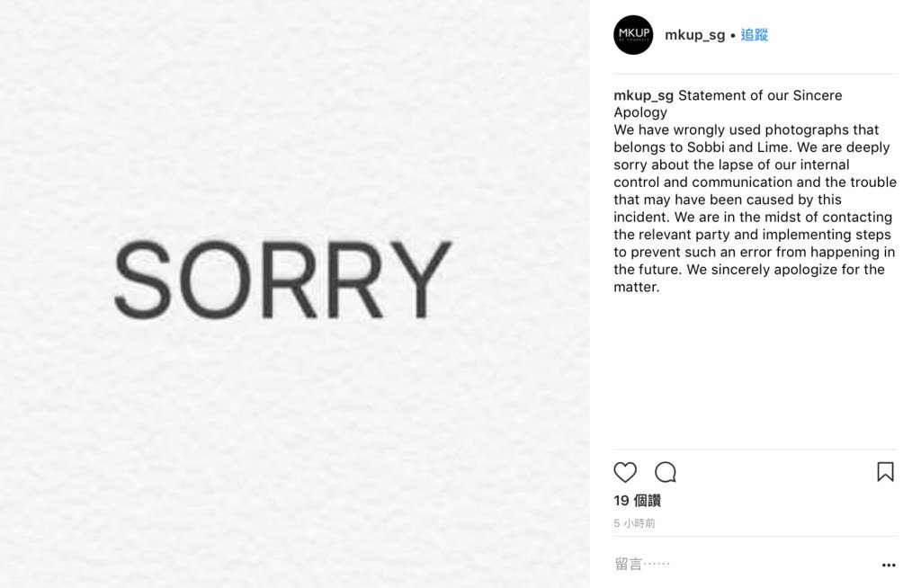
Task: Open the three-dot more options menu
Action: pyautogui.click(x=889, y=565)
